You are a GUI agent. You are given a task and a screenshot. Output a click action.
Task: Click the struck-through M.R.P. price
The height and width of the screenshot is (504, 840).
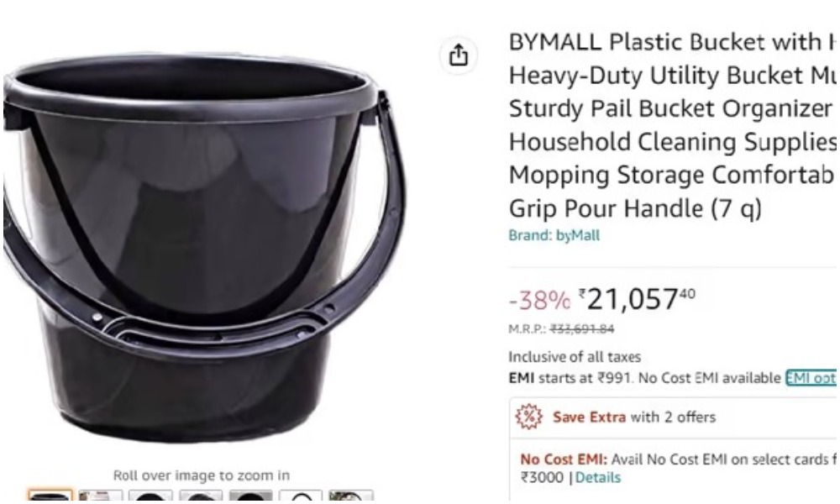[x=582, y=328]
